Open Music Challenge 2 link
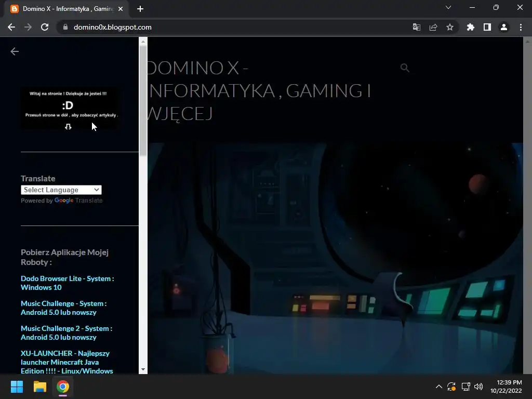Screen dimensions: 532x399 (66, 333)
